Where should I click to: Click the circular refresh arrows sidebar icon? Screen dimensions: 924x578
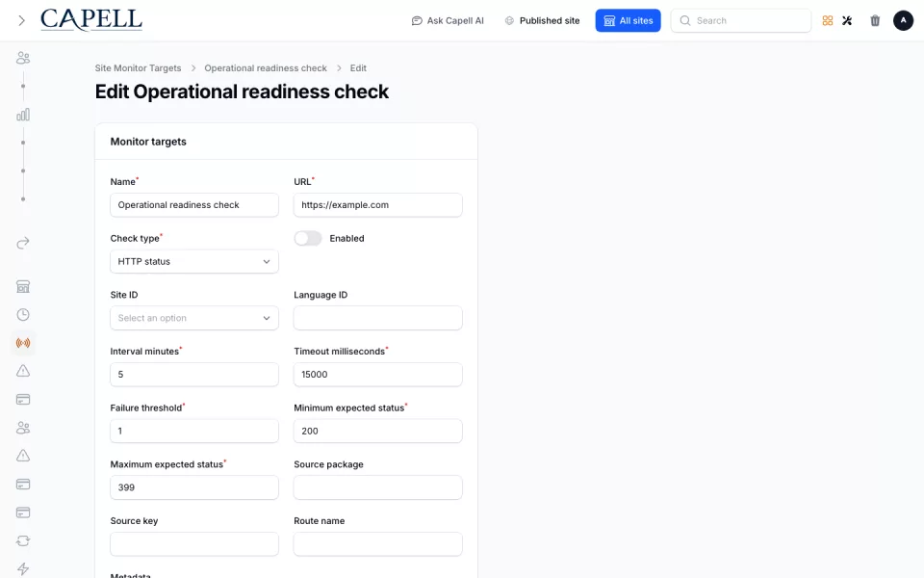coord(23,540)
